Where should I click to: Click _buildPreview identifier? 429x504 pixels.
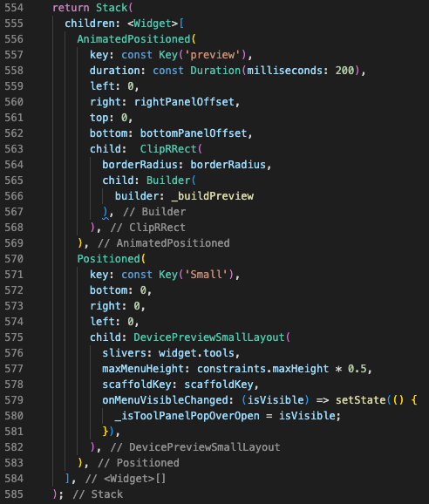[x=213, y=196]
